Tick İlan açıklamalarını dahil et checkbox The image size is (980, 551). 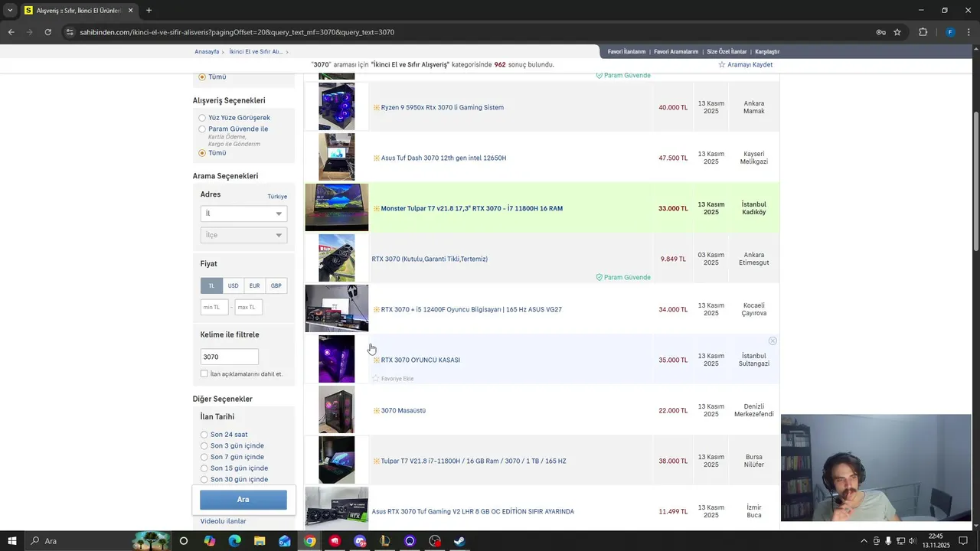click(204, 373)
